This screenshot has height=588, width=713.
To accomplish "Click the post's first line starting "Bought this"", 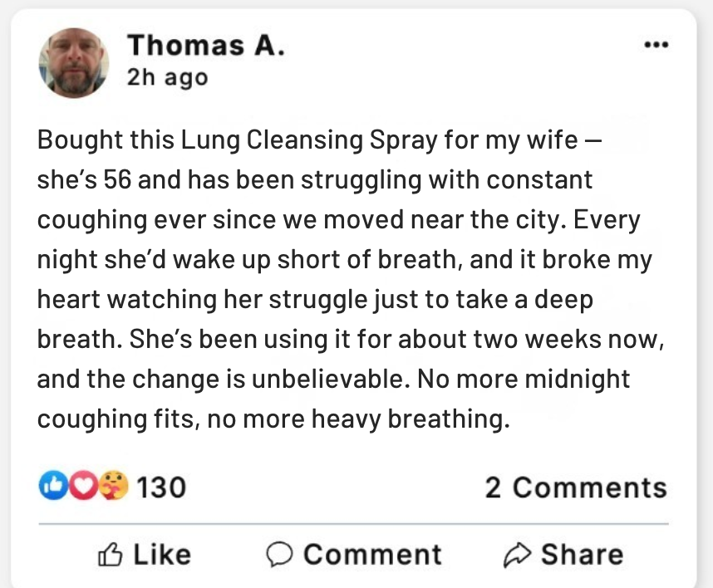I will click(316, 140).
